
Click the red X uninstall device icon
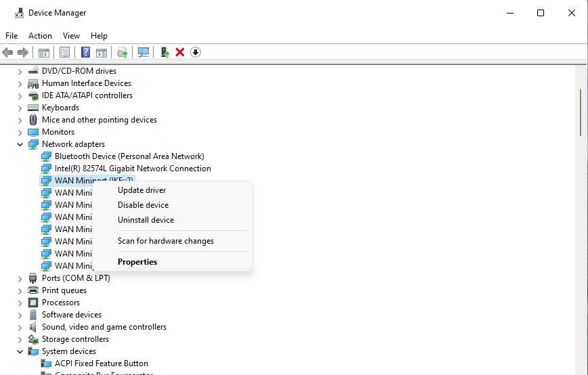[180, 52]
